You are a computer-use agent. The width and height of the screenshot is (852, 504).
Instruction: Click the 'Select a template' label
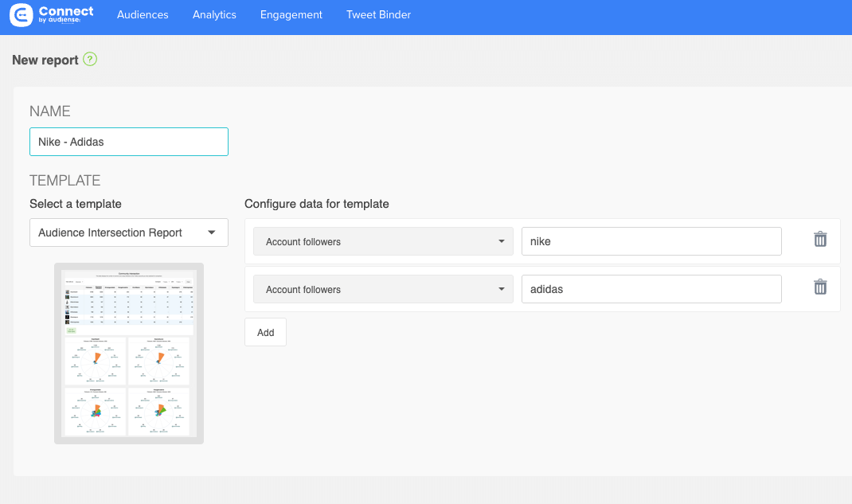click(x=76, y=204)
